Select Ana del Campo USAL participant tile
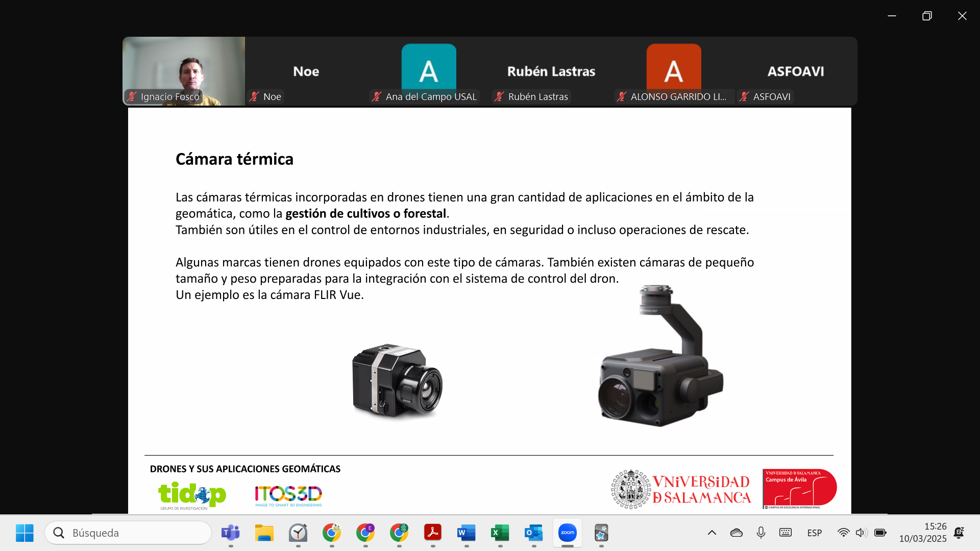Image resolution: width=980 pixels, height=551 pixels. [429, 71]
